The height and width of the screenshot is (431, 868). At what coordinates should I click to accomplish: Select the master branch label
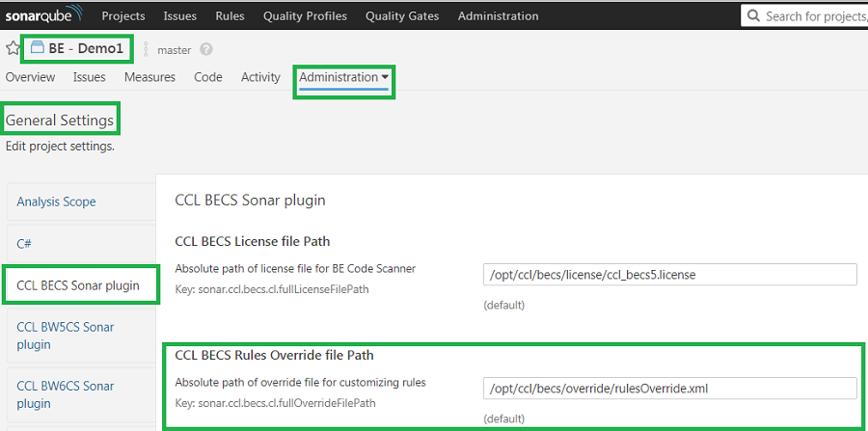coord(175,50)
